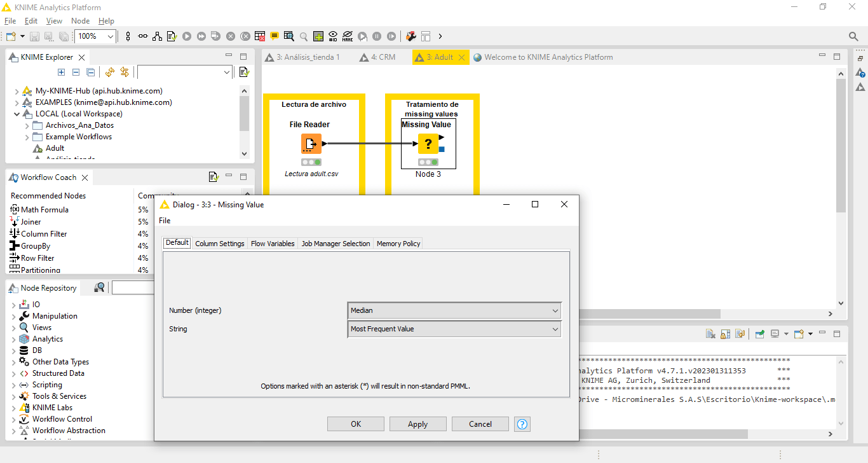The width and height of the screenshot is (868, 463).
Task: Select the Adult workflow in KNIME Explorer
Action: tap(55, 148)
